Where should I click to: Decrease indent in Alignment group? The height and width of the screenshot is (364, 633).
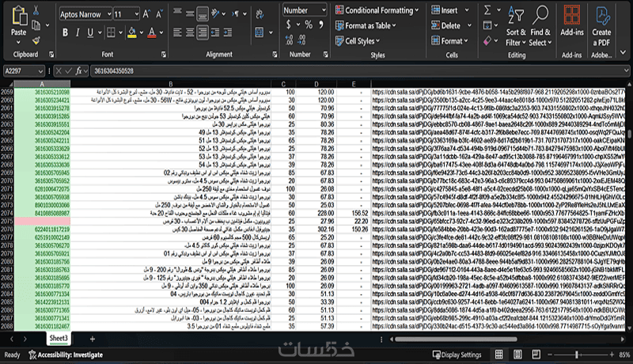coord(215,32)
